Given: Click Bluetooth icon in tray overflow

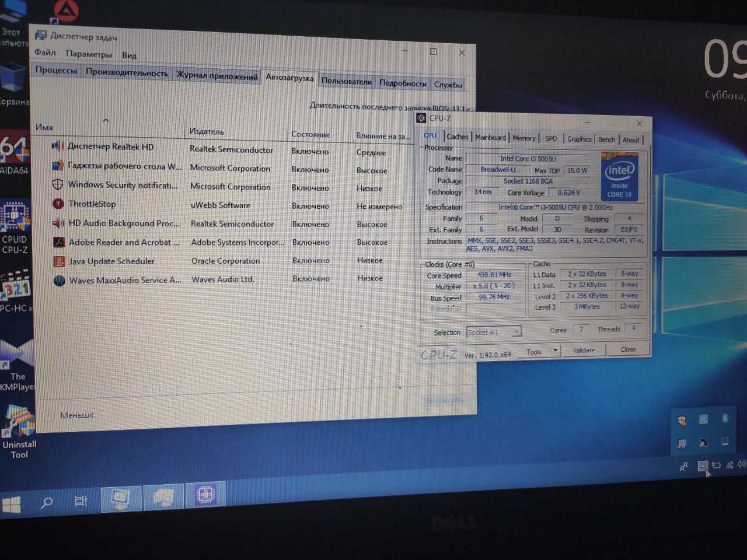Looking at the screenshot, I should 725,418.
